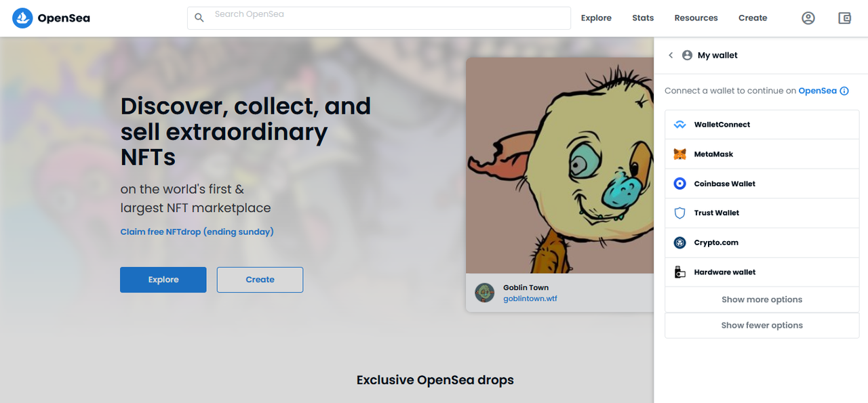
Task: Click the OpenSea ship logo icon
Action: point(22,18)
